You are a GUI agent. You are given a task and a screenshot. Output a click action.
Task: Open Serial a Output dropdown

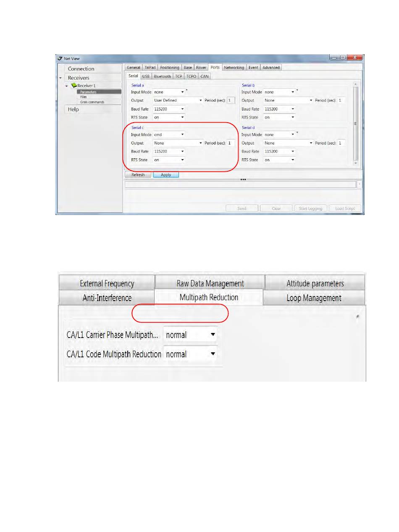click(178, 101)
